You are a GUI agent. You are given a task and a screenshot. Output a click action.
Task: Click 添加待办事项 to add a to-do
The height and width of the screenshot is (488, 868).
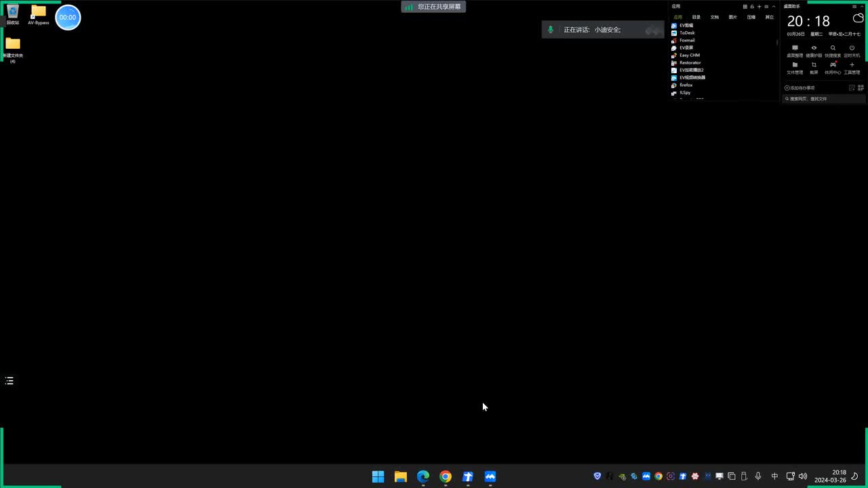[800, 88]
